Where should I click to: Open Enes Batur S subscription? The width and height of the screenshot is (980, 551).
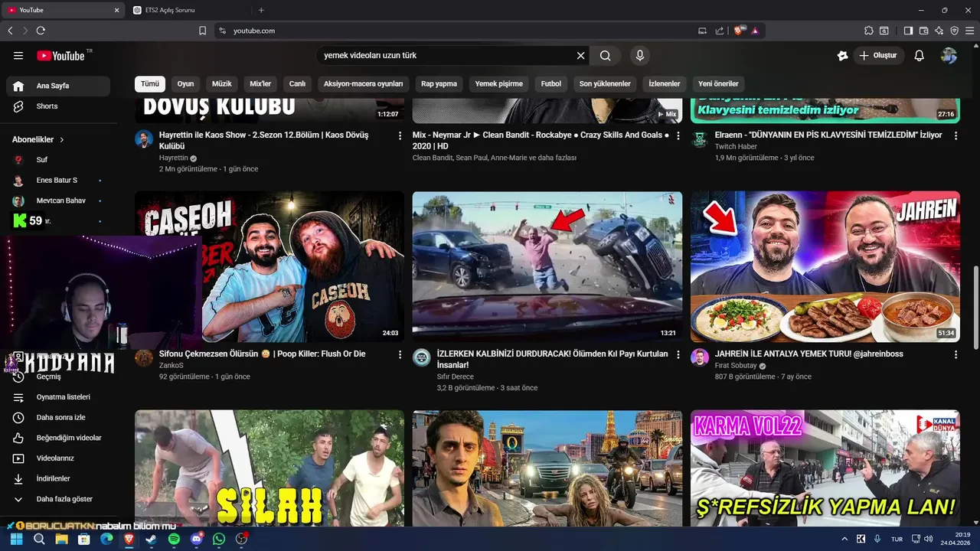click(58, 181)
